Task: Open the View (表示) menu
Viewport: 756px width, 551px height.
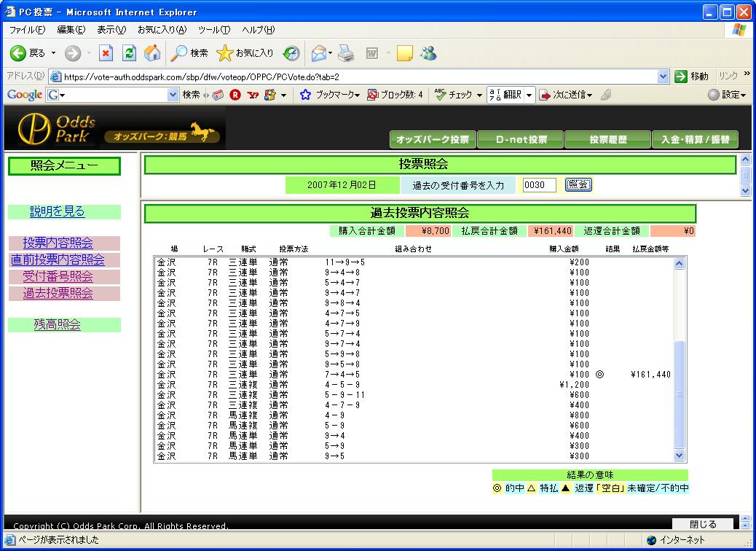Action: coord(111,30)
